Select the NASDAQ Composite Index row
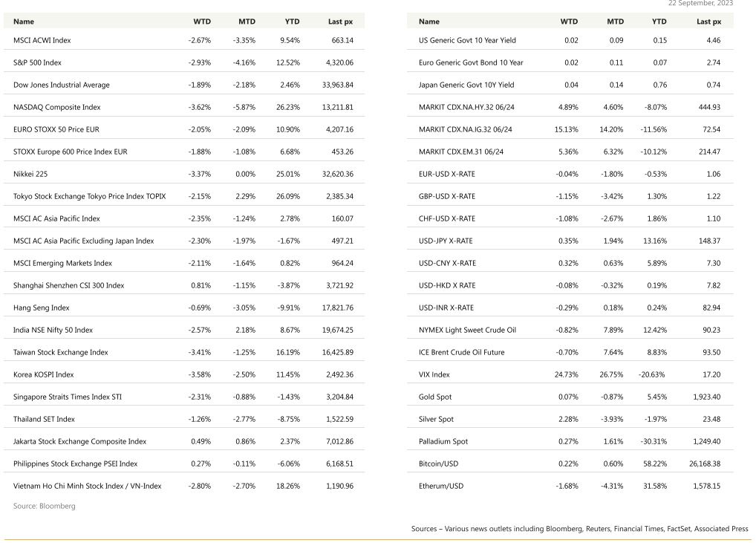Screen dimensions: 756x543 click(183, 107)
